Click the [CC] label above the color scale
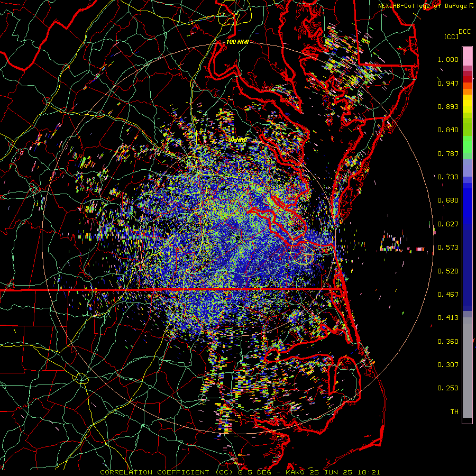Screen dimensions: 476x476 click(452, 36)
